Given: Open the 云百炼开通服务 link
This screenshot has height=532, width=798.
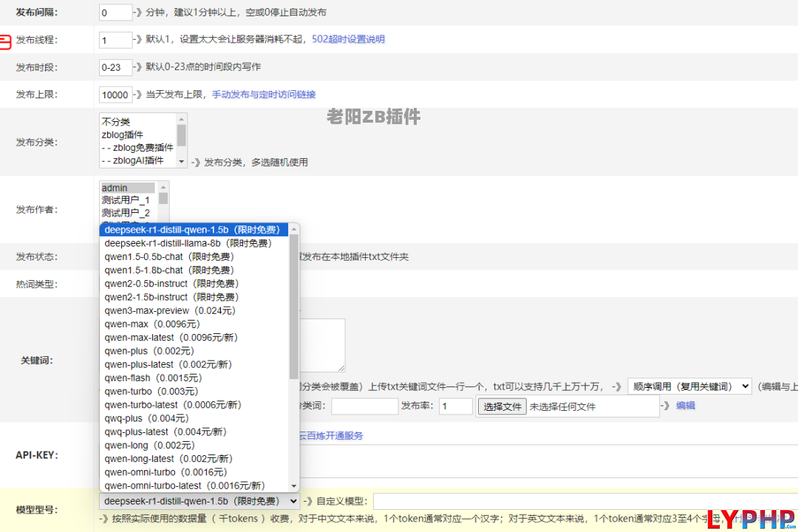Looking at the screenshot, I should click(331, 436).
